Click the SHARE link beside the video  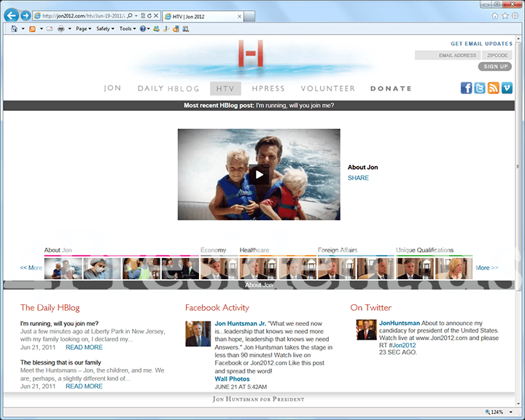[358, 178]
